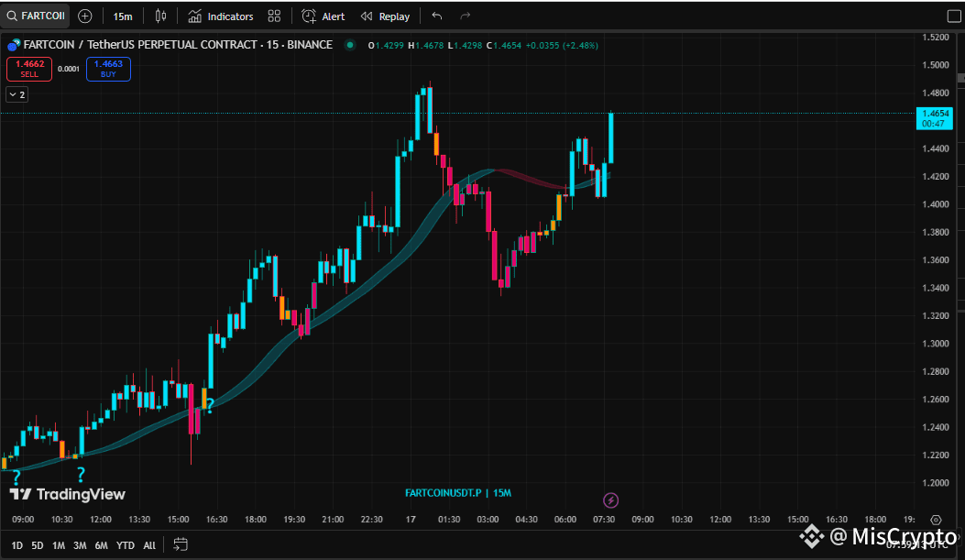
Task: Click the blue 1.4663 BUY button
Action: [x=108, y=69]
